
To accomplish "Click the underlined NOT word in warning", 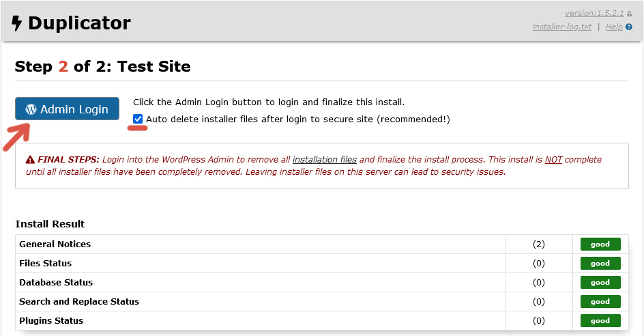I will 554,160.
